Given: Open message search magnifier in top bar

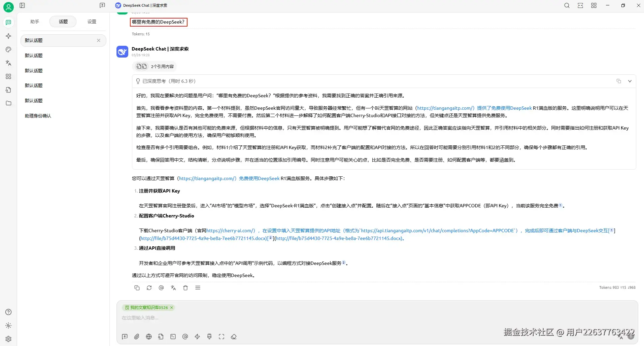Looking at the screenshot, I should 567,5.
